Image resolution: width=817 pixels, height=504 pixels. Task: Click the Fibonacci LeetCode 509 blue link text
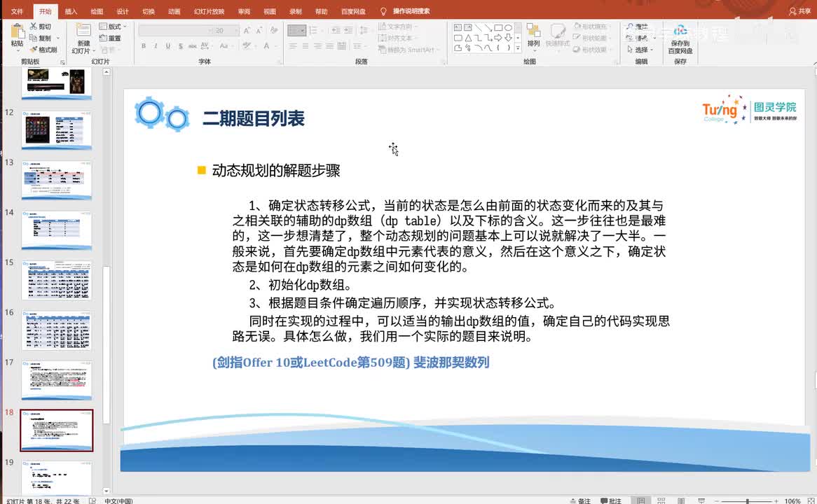pos(350,363)
